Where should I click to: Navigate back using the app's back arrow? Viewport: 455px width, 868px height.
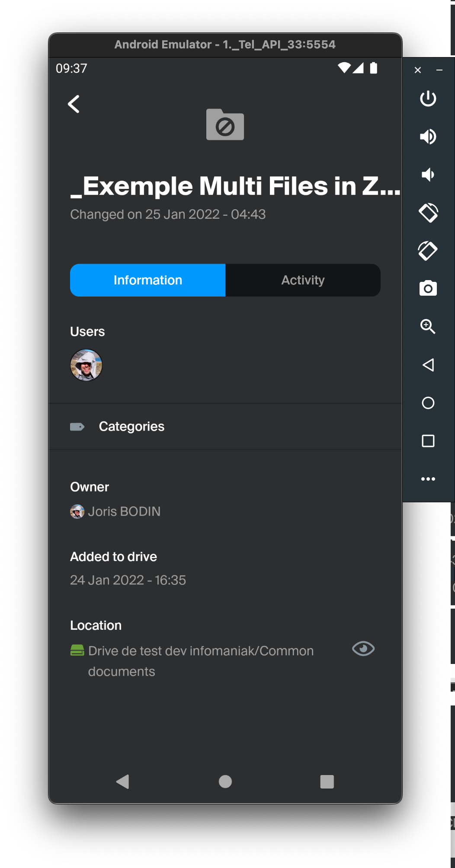pos(74,104)
